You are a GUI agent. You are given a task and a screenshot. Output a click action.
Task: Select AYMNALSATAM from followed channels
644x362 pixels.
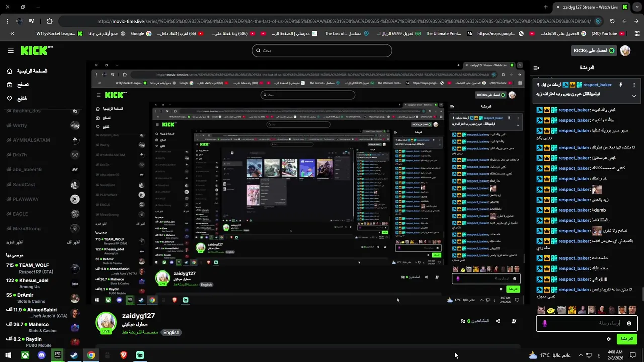coord(42,140)
